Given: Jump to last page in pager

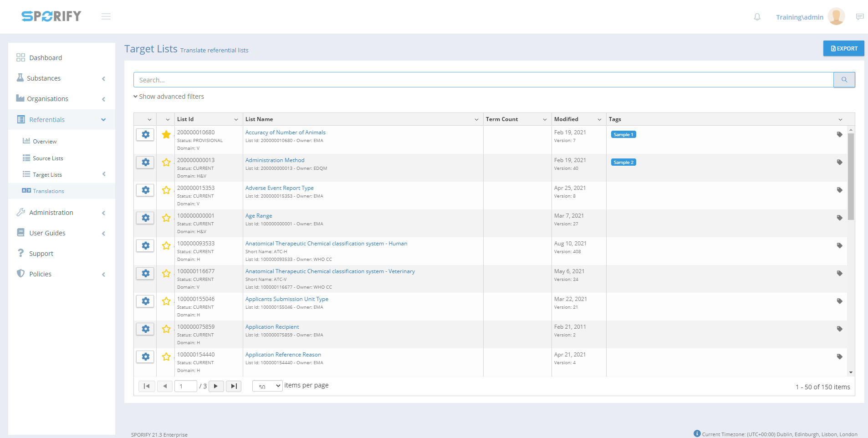Looking at the screenshot, I should coord(234,386).
